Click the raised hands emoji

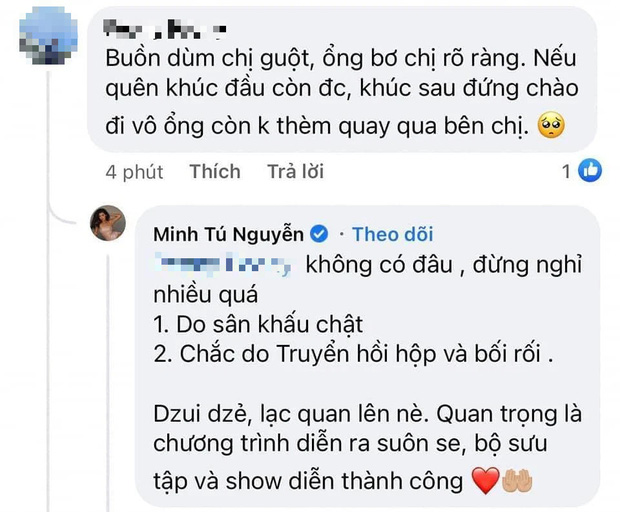pos(517,481)
